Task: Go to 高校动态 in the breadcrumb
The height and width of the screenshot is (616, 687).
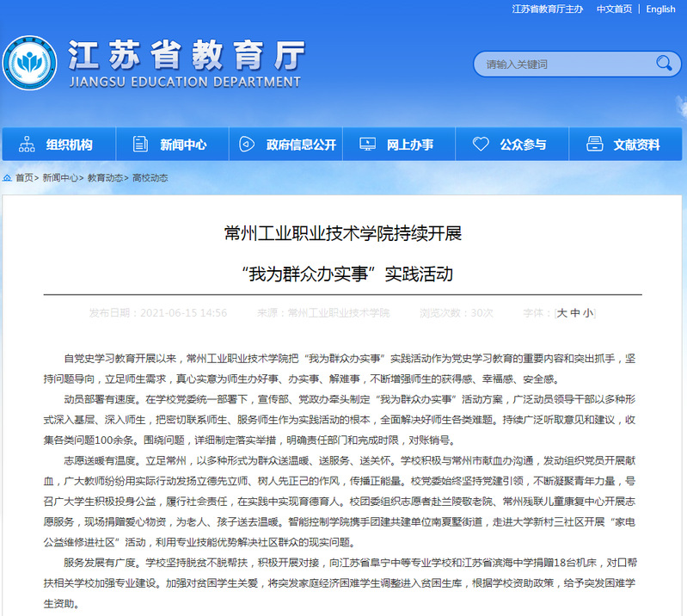Action: coord(150,178)
